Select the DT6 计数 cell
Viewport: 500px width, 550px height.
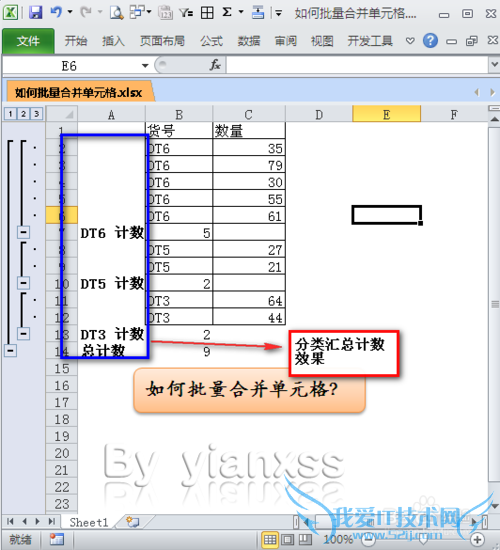pos(112,232)
